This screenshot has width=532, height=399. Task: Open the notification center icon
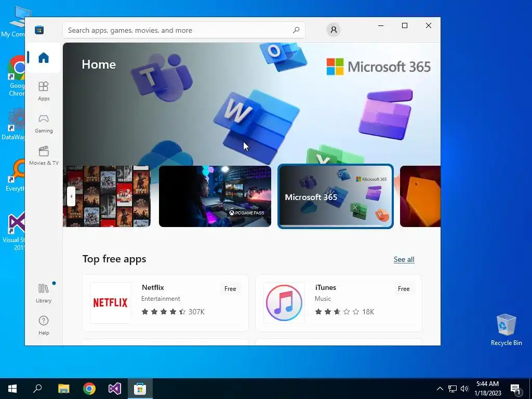pyautogui.click(x=516, y=389)
